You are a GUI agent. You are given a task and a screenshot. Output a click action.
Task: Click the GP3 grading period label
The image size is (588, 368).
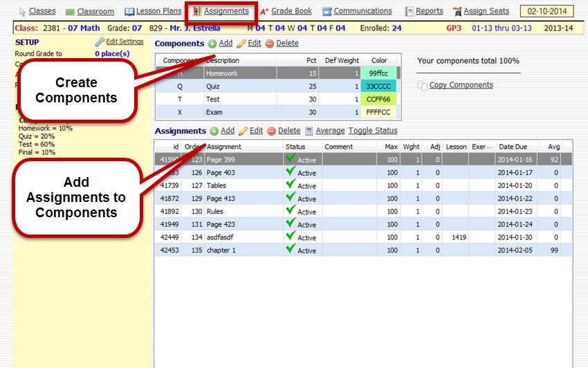454,28
